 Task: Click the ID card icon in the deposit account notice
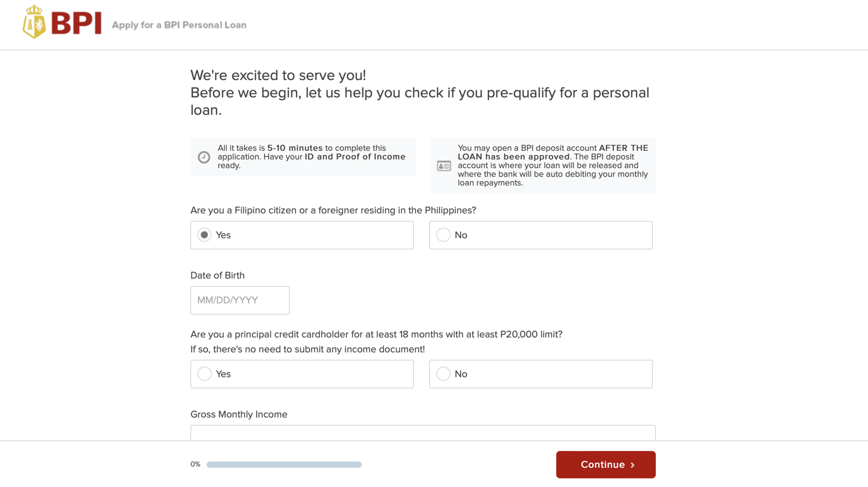(443, 165)
